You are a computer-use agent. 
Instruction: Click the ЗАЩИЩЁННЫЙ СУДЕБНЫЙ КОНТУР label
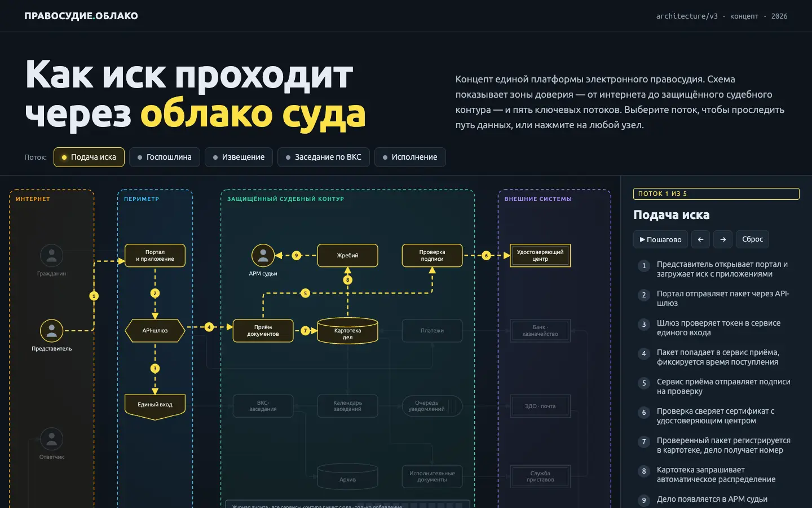point(285,199)
